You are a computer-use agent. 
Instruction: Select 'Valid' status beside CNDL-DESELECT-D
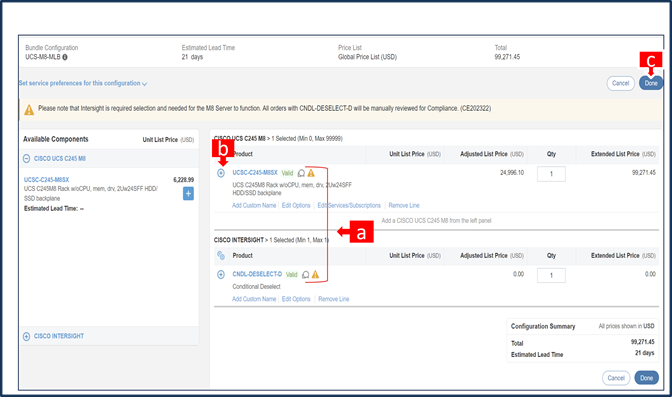tap(291, 274)
